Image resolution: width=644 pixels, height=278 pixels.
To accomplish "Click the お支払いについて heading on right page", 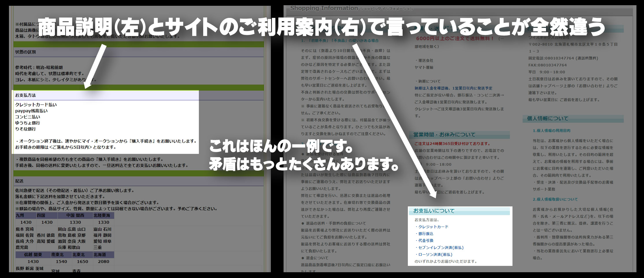I will (x=434, y=211).
